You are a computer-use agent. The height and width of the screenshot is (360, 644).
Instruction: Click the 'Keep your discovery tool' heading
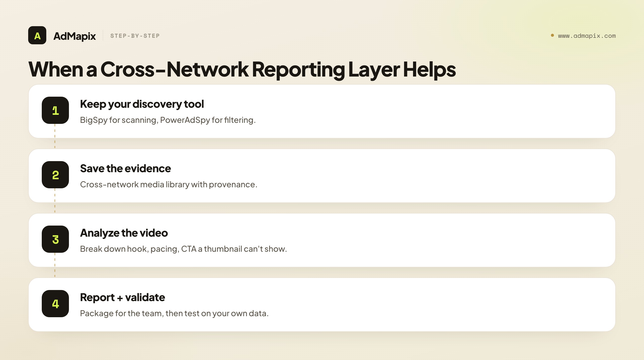pos(142,104)
